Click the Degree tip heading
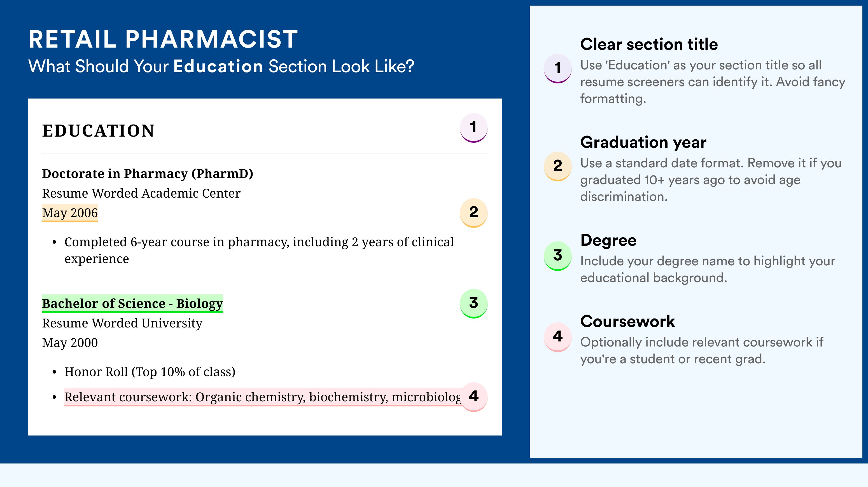This screenshot has width=868, height=487. 608,240
